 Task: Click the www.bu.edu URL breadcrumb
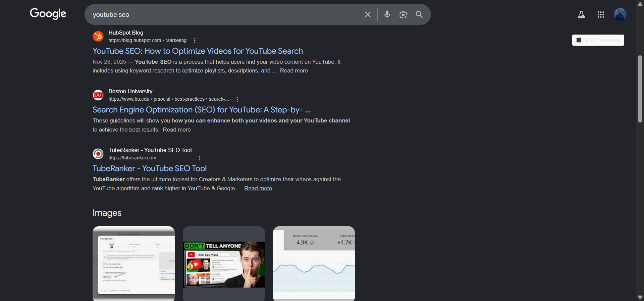(168, 99)
